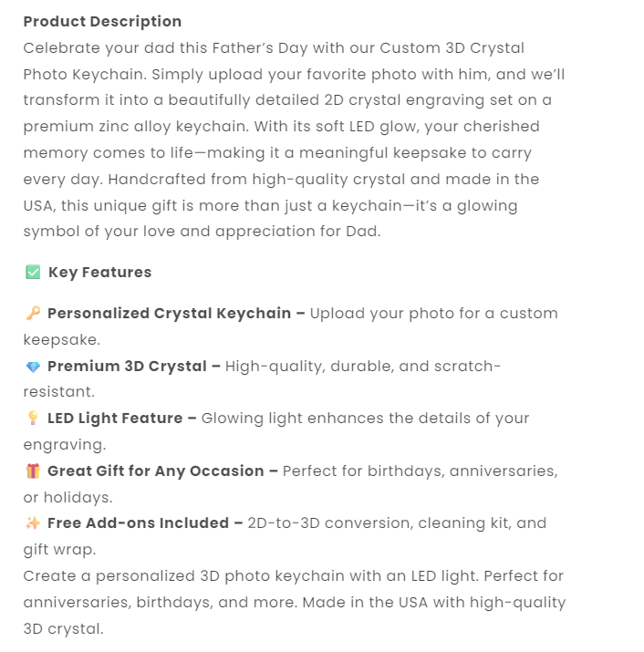Click the gift box emoji icon
Screen dimensions: 644x652
[x=33, y=471]
